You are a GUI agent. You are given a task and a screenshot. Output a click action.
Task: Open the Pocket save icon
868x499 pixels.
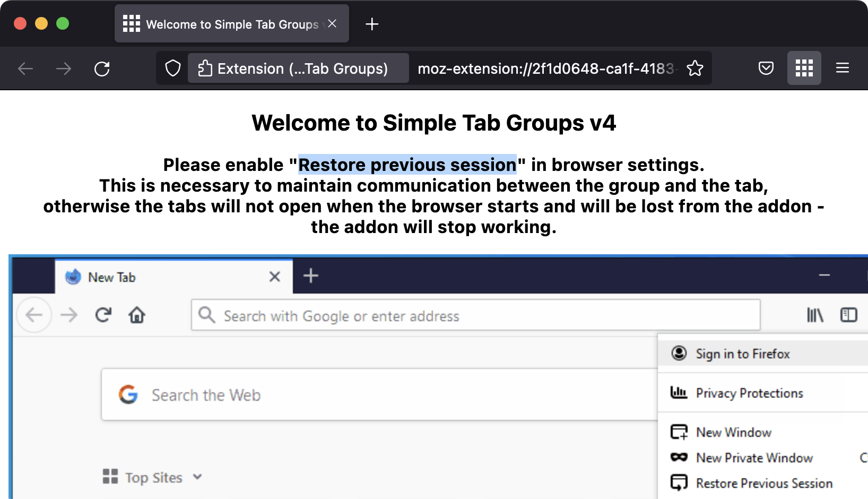coord(766,68)
